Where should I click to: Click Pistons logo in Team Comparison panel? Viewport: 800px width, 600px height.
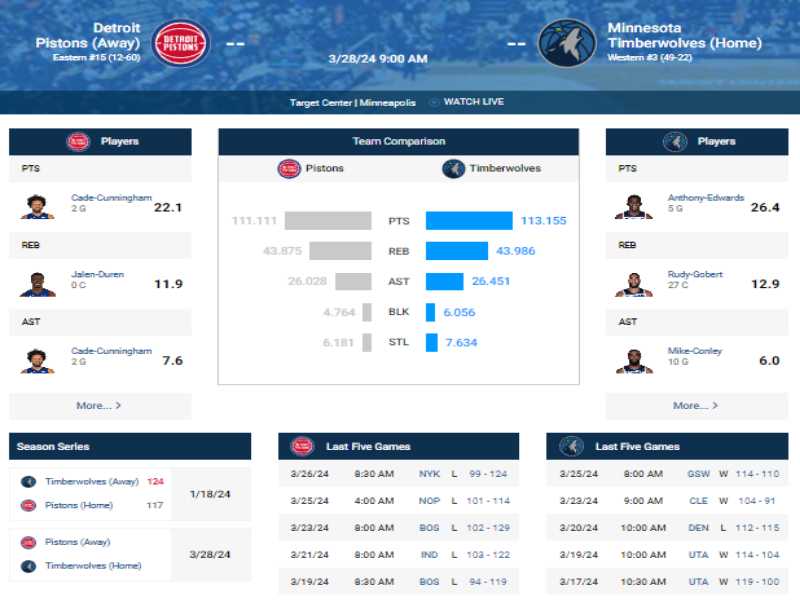(x=289, y=168)
